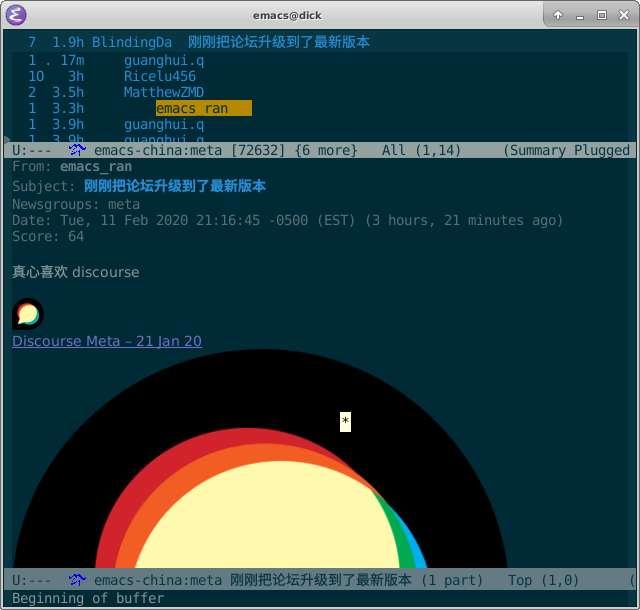Click the '真心喜欢 discourse' body text

(76, 272)
